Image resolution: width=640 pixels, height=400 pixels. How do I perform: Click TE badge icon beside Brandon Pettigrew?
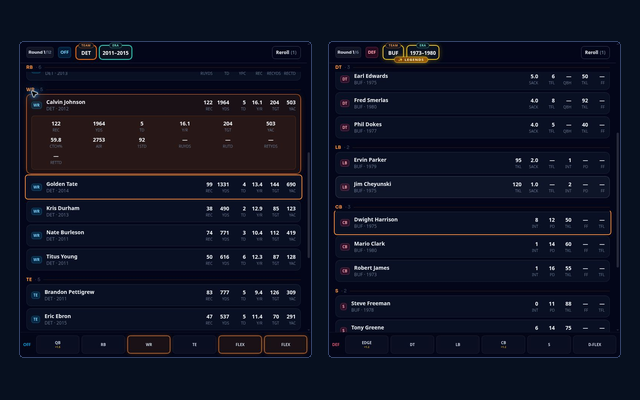point(36,295)
